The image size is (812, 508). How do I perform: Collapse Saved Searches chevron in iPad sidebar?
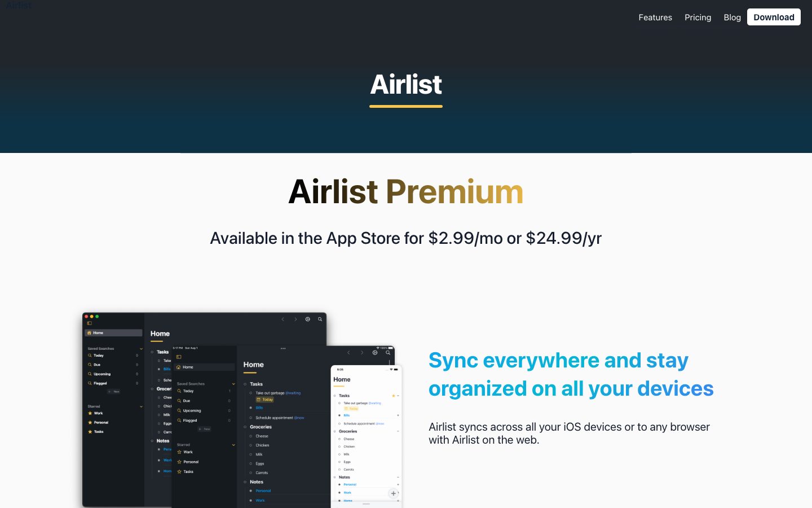pos(233,384)
